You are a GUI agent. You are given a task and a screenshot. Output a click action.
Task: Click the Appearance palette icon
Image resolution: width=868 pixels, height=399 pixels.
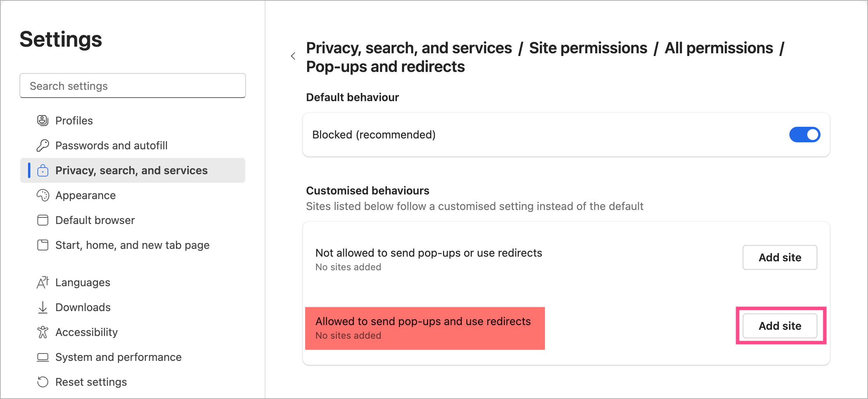click(43, 195)
